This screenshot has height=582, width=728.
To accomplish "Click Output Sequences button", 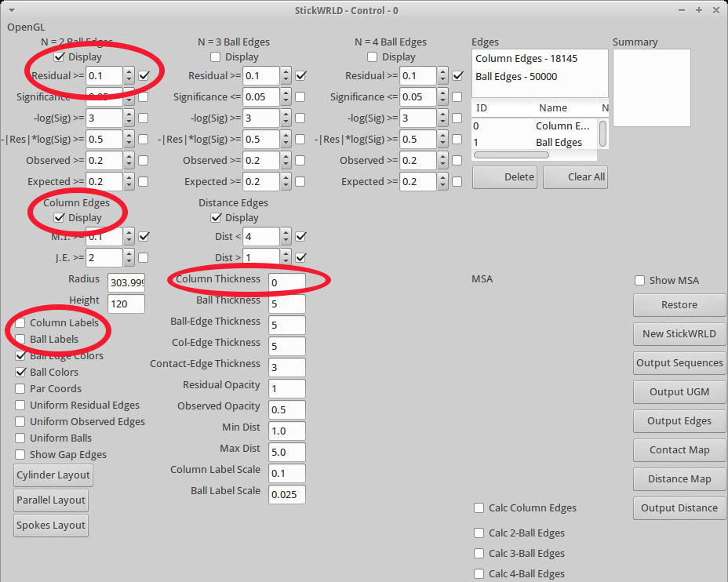I will click(679, 363).
